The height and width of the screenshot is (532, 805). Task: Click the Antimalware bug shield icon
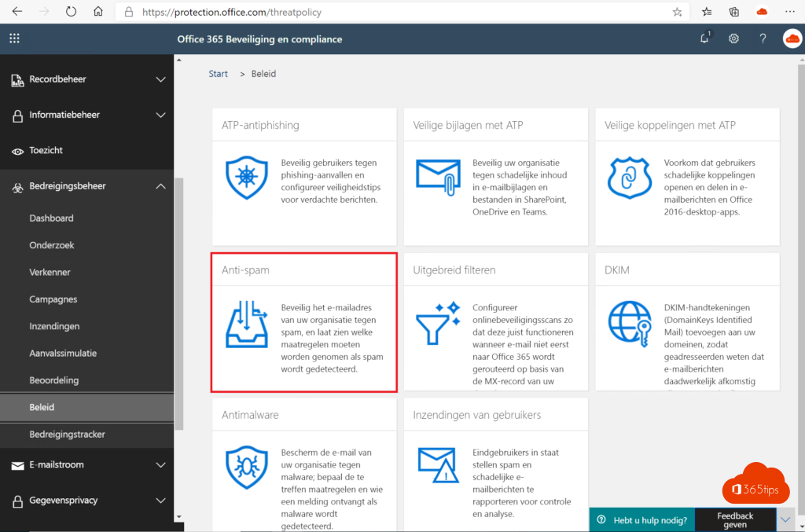(x=246, y=467)
